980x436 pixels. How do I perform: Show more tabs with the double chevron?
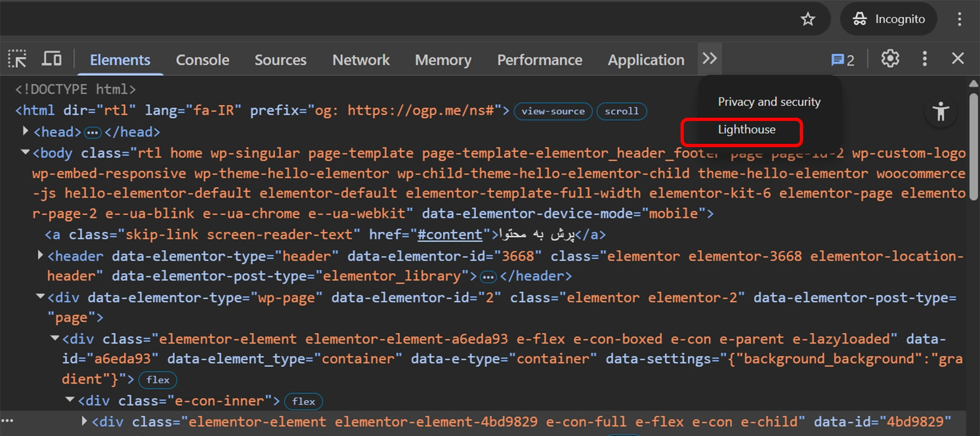coord(709,59)
